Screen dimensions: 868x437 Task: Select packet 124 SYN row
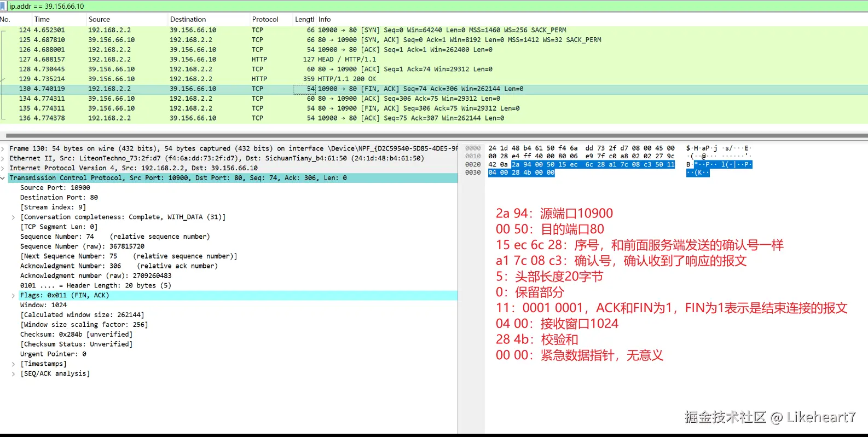coord(434,30)
